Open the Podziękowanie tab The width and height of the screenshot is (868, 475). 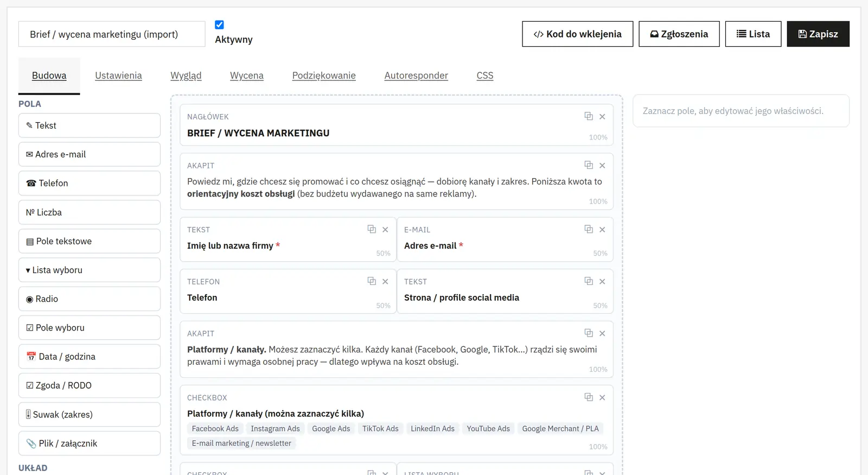pos(324,75)
